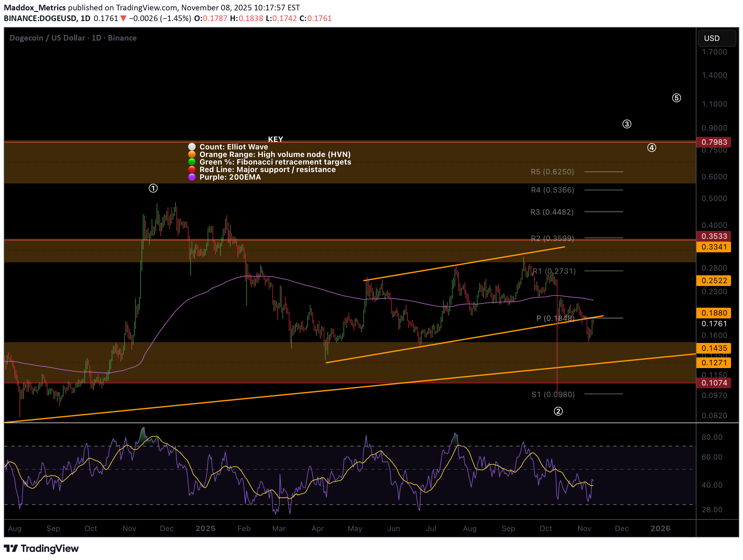Click the current price 0.1761 axis label
The height and width of the screenshot is (560, 743).
(x=714, y=324)
